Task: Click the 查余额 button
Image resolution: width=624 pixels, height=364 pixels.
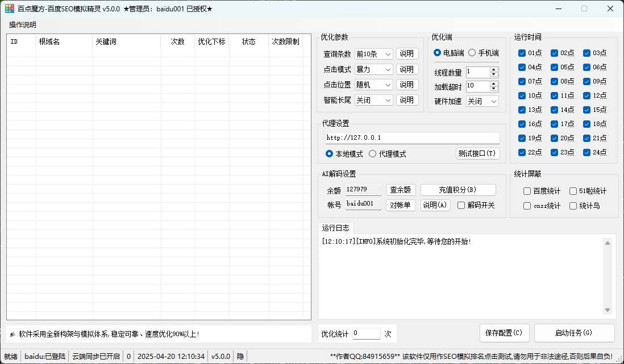Action: pos(400,190)
